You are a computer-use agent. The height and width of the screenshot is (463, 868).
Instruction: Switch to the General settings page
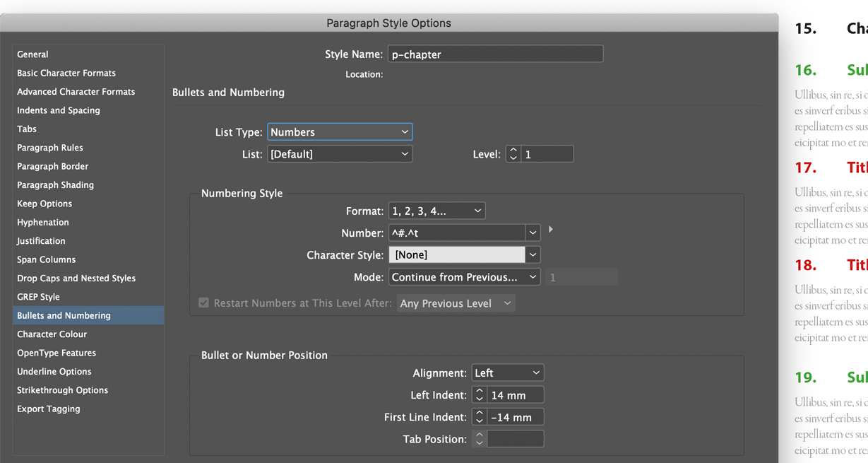click(x=32, y=54)
